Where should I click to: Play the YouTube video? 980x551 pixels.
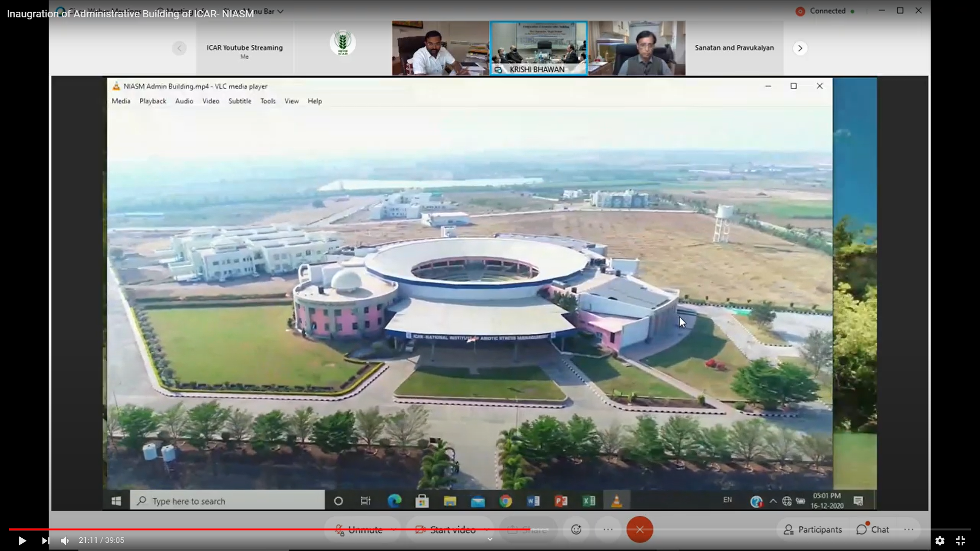click(22, 540)
